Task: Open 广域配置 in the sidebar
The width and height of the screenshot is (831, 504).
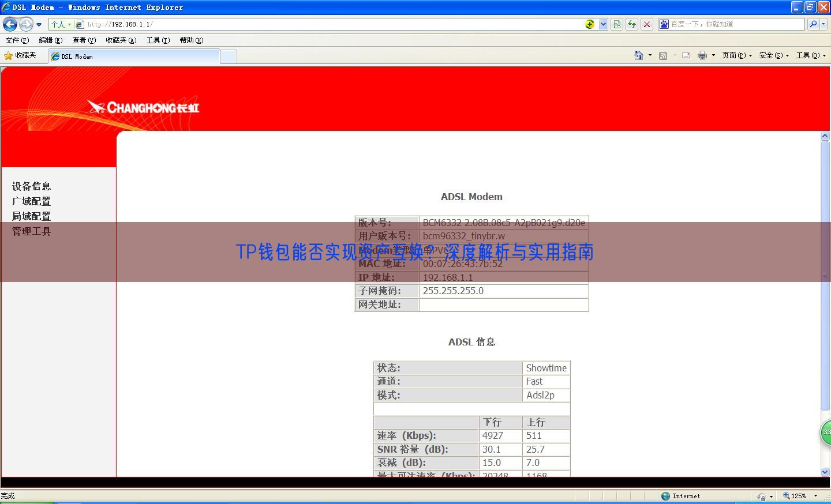Action: [31, 201]
